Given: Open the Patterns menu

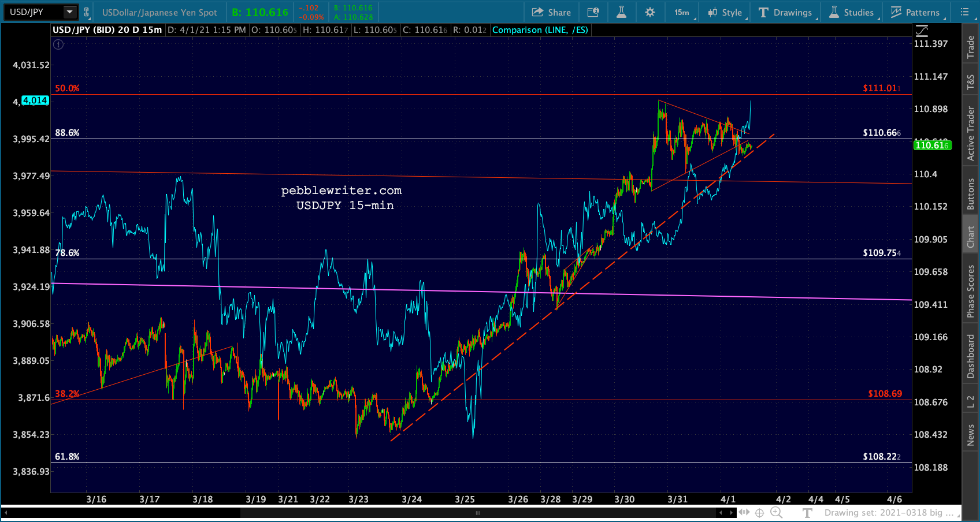Looking at the screenshot, I should tap(916, 12).
